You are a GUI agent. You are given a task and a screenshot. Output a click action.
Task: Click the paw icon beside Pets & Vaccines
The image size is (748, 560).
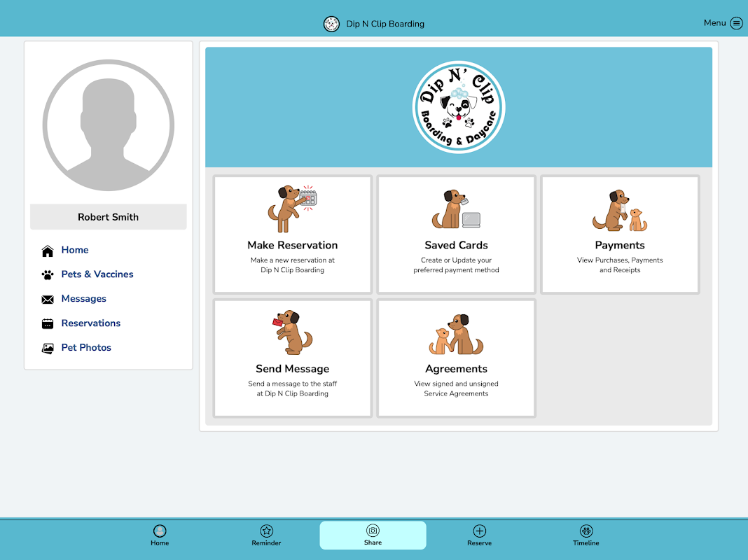pyautogui.click(x=48, y=275)
